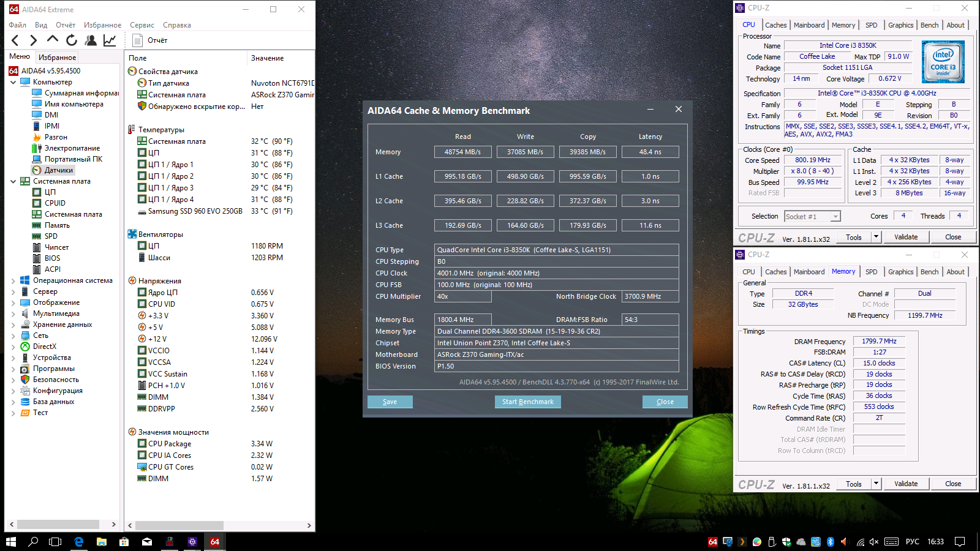Switch to Избранное tab in AIDA64

(58, 57)
